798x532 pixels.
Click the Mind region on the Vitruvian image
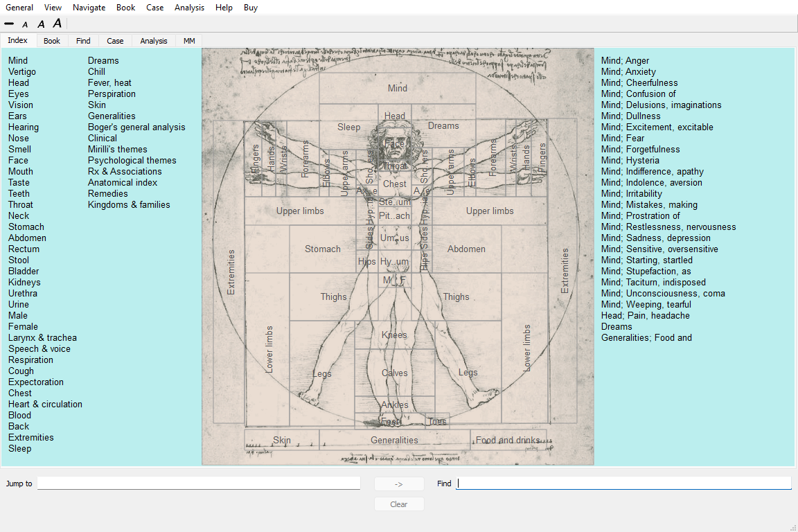pos(398,88)
